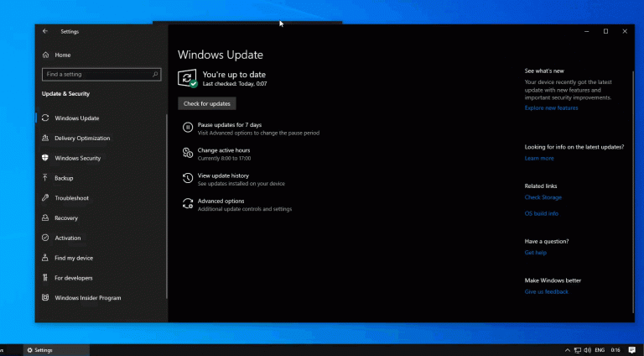Select Find my device
Screen dimensions: 644x356
[74, 258]
